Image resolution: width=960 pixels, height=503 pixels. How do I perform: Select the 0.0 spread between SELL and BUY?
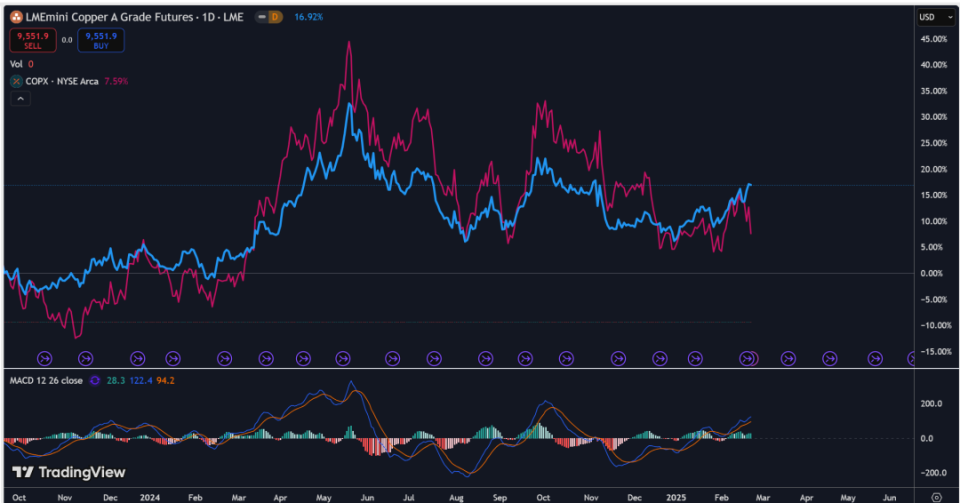67,40
